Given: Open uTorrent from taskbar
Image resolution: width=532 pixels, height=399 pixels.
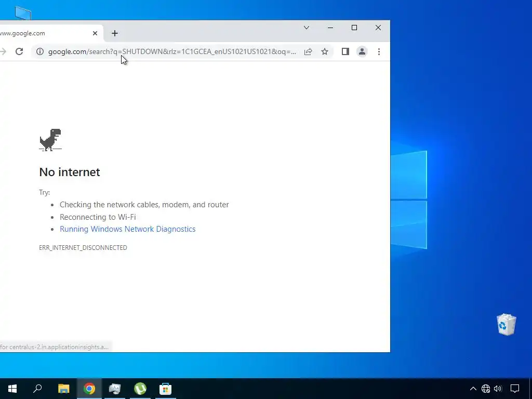Looking at the screenshot, I should coord(140,389).
